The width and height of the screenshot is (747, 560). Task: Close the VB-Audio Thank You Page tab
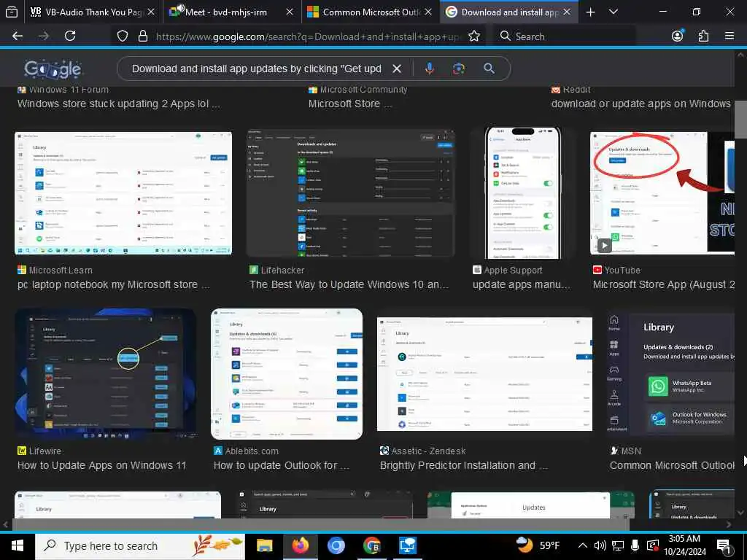tap(151, 12)
